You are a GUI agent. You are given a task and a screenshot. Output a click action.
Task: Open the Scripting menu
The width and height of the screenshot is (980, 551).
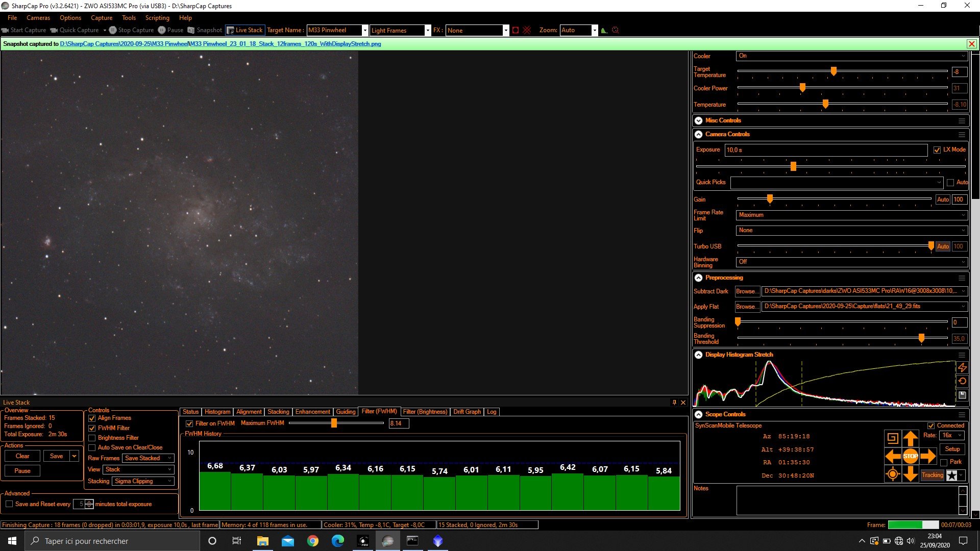[x=157, y=18]
